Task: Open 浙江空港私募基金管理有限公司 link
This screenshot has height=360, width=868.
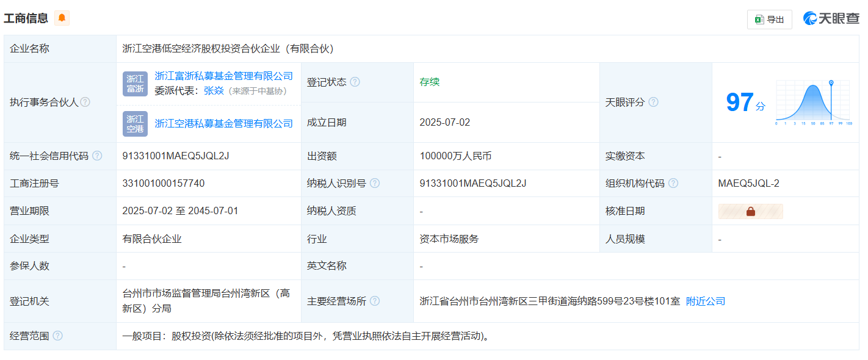Action: [x=223, y=123]
